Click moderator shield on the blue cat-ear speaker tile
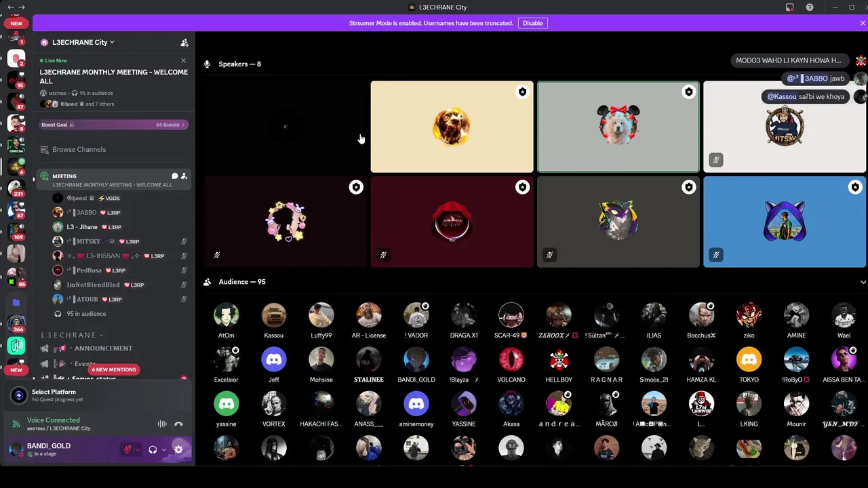 [855, 187]
